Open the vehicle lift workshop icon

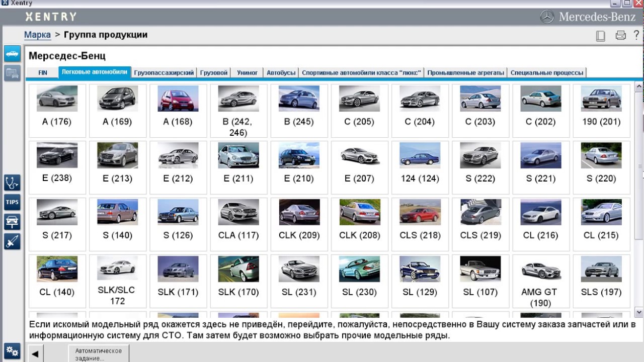point(12,222)
